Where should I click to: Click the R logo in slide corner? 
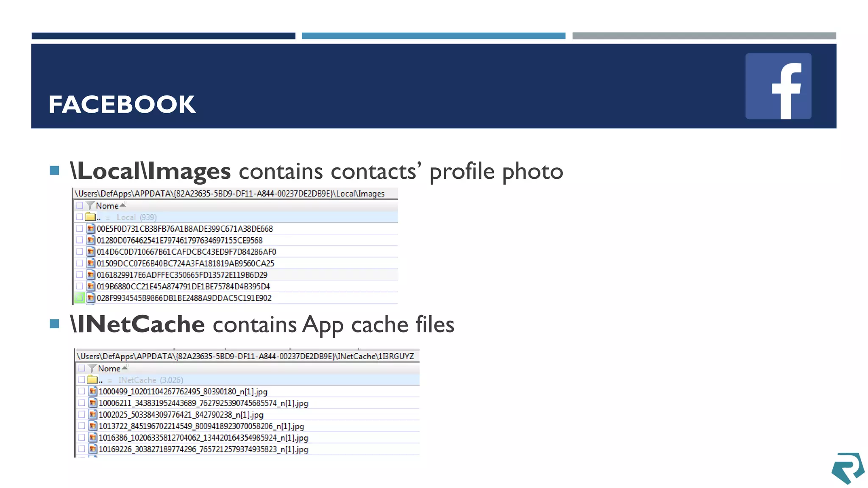click(x=848, y=468)
